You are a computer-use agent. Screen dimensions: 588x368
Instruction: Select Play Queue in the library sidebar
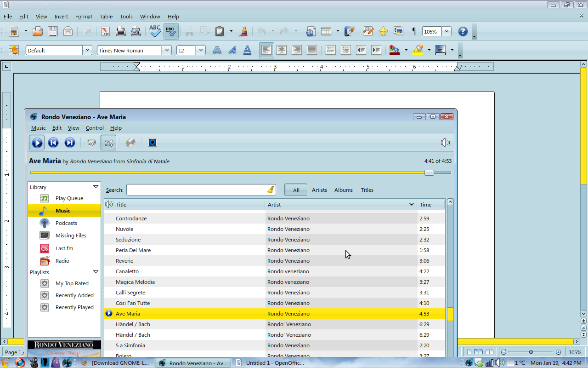(64, 198)
